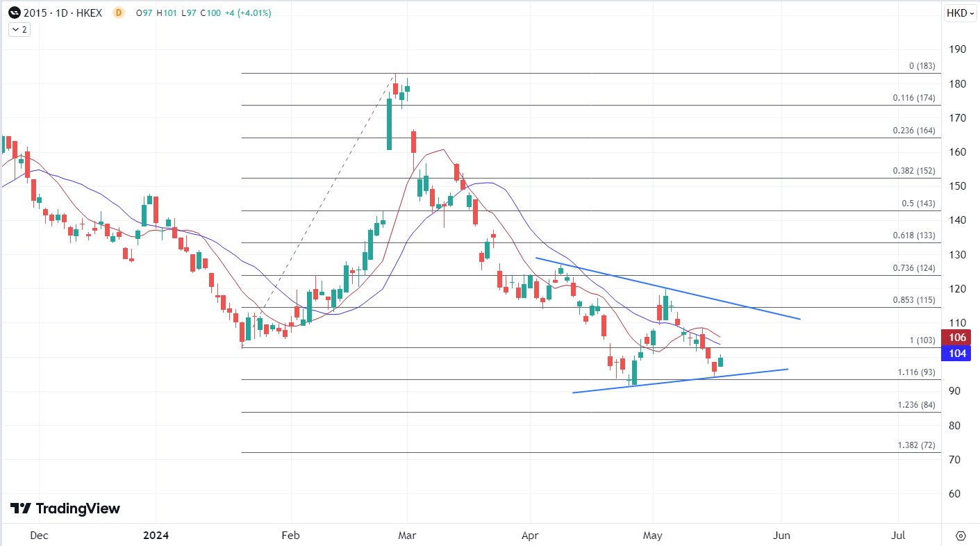Click the 2024 year label on time axis

point(155,536)
